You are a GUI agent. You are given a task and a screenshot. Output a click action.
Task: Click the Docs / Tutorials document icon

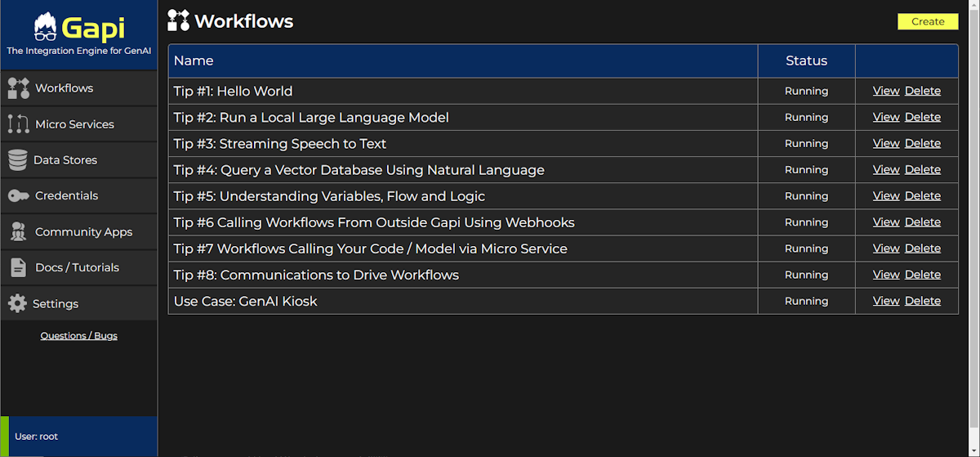point(18,267)
